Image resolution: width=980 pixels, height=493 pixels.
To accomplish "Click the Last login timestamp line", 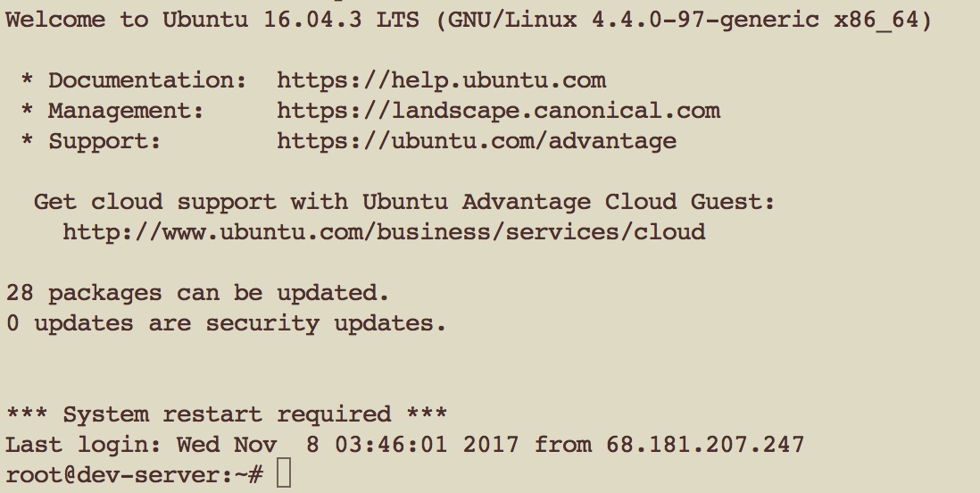I will coord(405,445).
